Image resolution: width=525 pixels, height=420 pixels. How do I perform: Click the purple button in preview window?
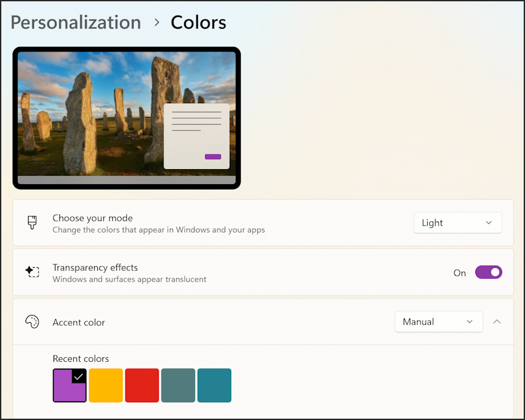tap(213, 156)
